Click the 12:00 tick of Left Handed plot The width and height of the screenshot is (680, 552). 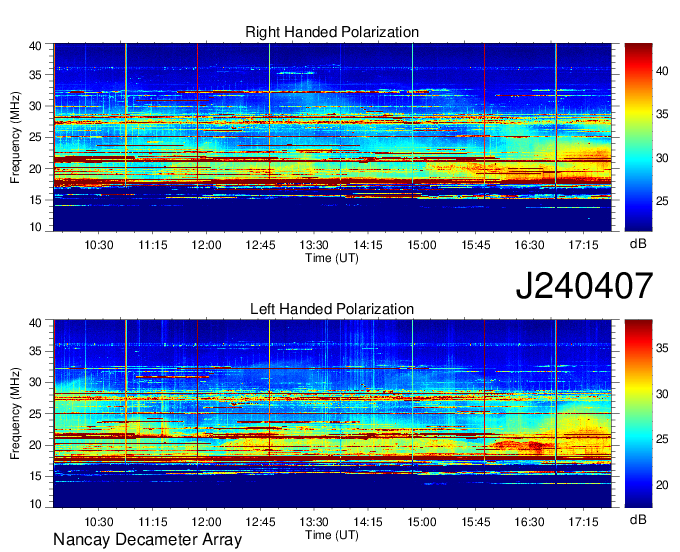[206, 522]
